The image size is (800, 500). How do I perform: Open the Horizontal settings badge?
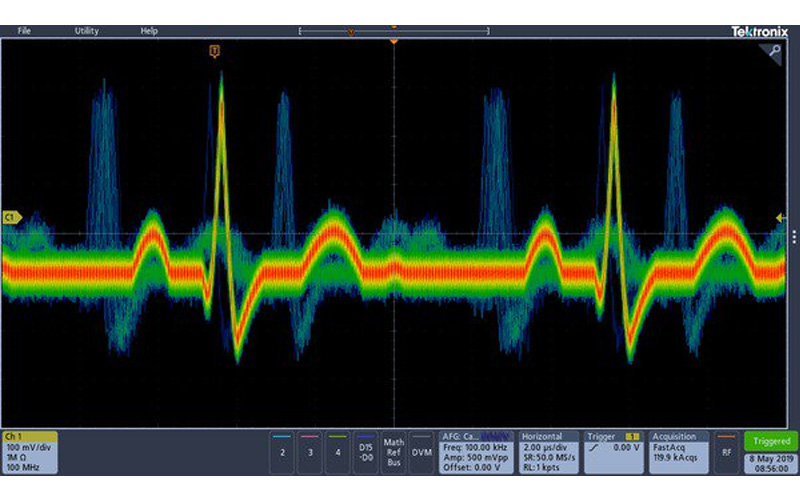pos(549,452)
